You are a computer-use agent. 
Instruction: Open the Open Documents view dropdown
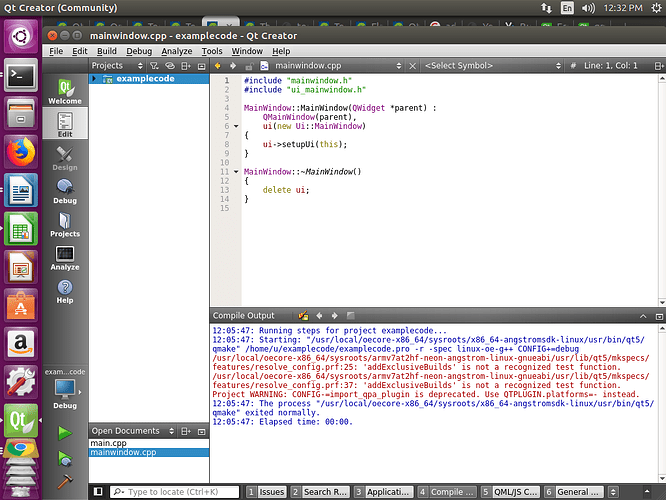tap(133, 431)
